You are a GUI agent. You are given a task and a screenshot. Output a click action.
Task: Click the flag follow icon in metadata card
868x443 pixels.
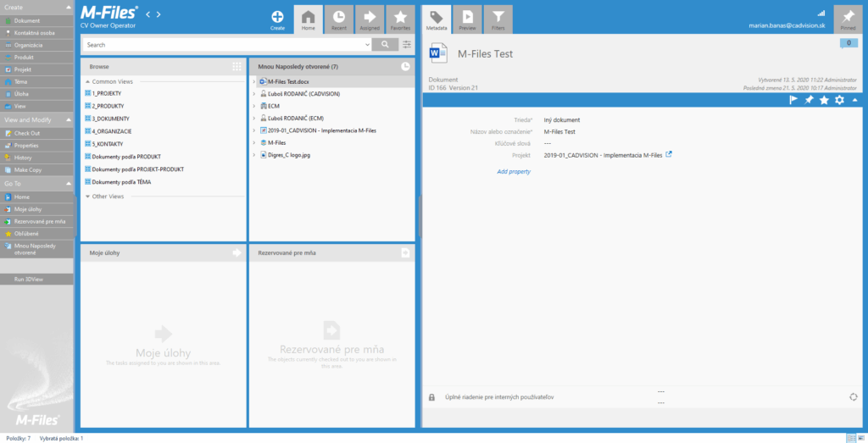(x=793, y=100)
